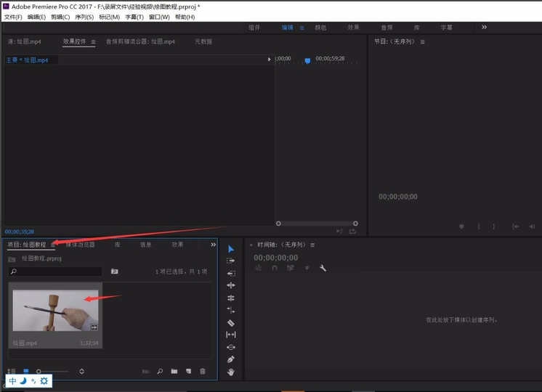Expand hidden project panel tabs chevron
Viewport: 542px width, 392px height.
coord(213,245)
